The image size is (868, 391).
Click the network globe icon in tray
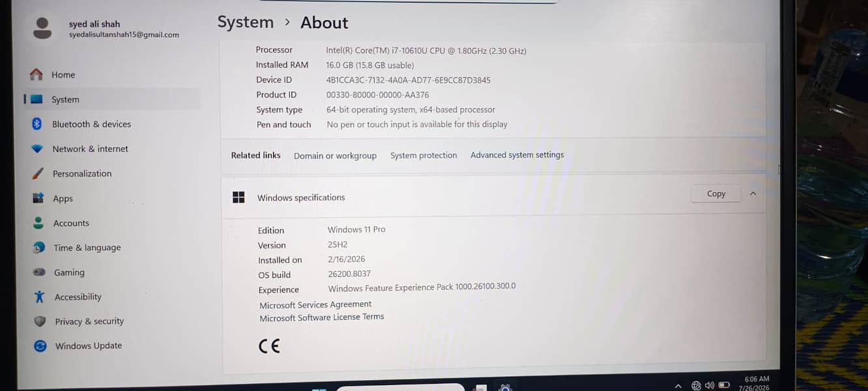(x=696, y=386)
